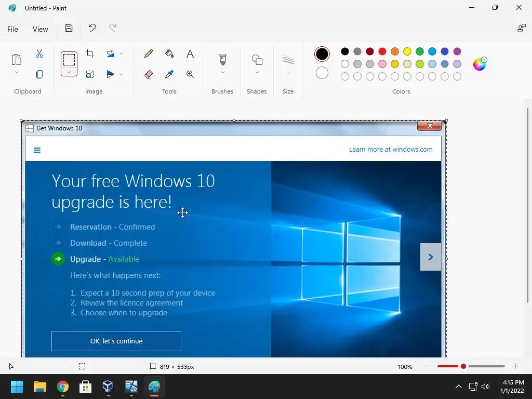The width and height of the screenshot is (532, 399).
Task: Click the zoom in plus button
Action: click(515, 366)
